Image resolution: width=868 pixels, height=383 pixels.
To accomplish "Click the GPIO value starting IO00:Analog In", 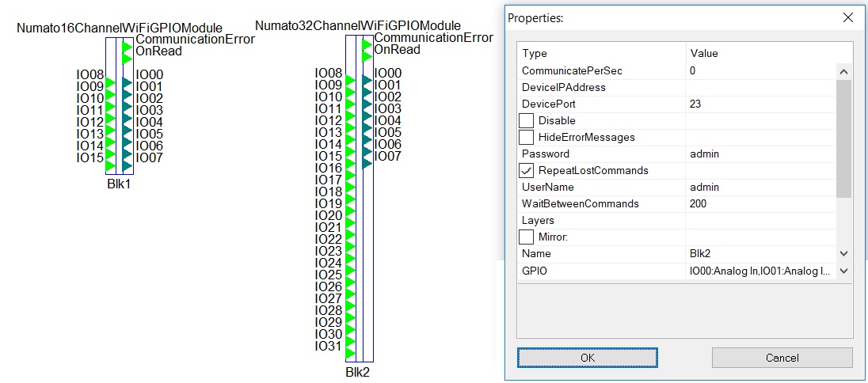I will pyautogui.click(x=761, y=271).
